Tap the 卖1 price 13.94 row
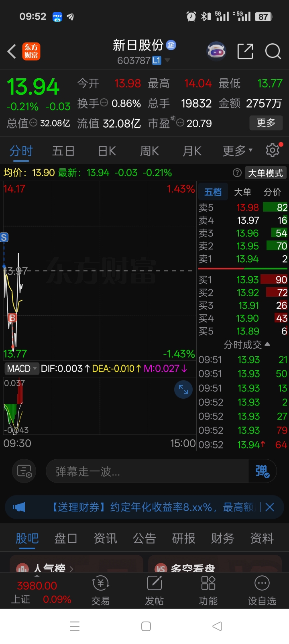The height and width of the screenshot is (644, 289). 243,259
